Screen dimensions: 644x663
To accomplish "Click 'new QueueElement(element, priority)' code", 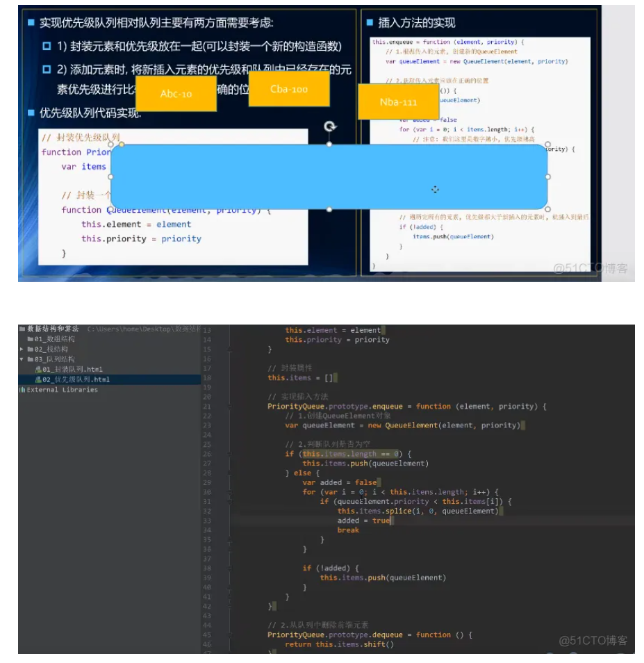I will [444, 425].
